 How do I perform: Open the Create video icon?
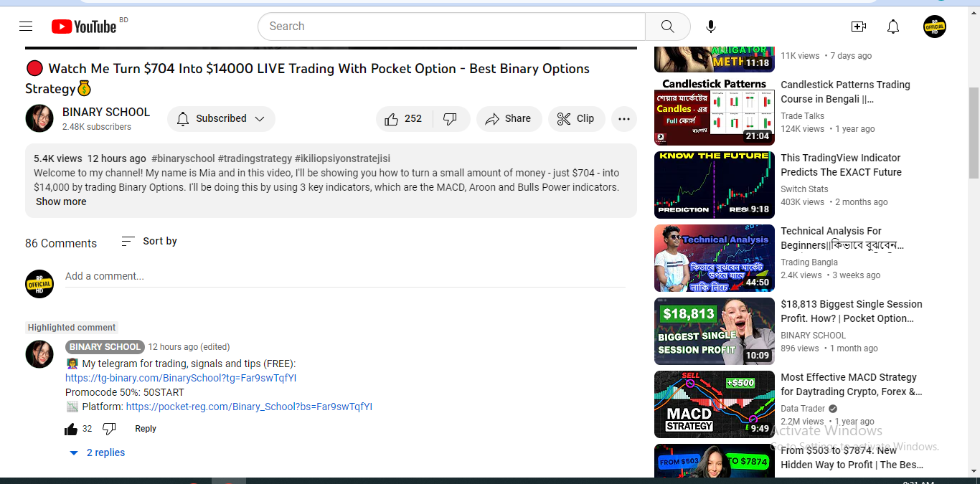tap(858, 27)
